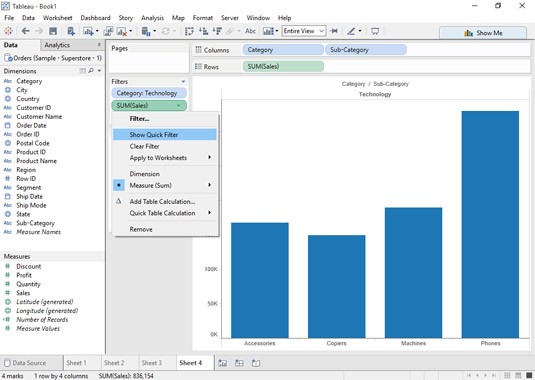This screenshot has height=380, width=535.
Task: Click the Redo forward arrow
Action: 39,31
